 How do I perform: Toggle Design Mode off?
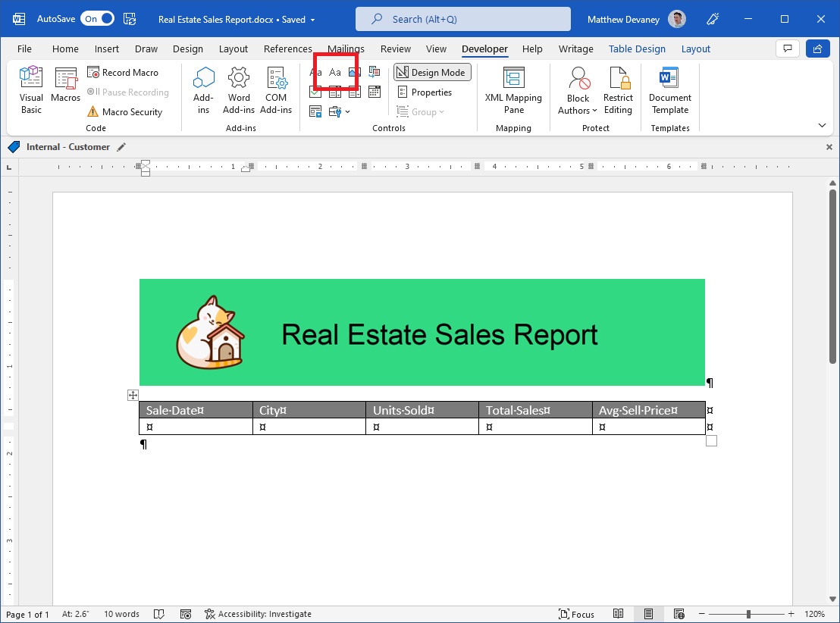431,72
